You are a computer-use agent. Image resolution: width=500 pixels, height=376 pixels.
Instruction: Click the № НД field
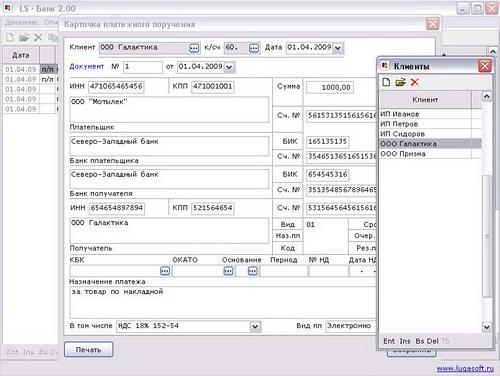(328, 271)
